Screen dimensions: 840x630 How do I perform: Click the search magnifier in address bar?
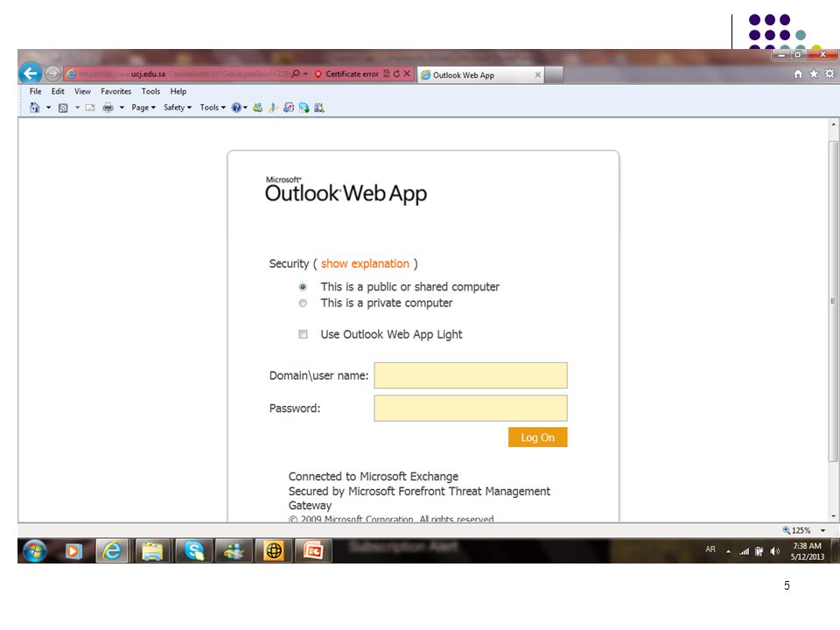click(x=295, y=73)
